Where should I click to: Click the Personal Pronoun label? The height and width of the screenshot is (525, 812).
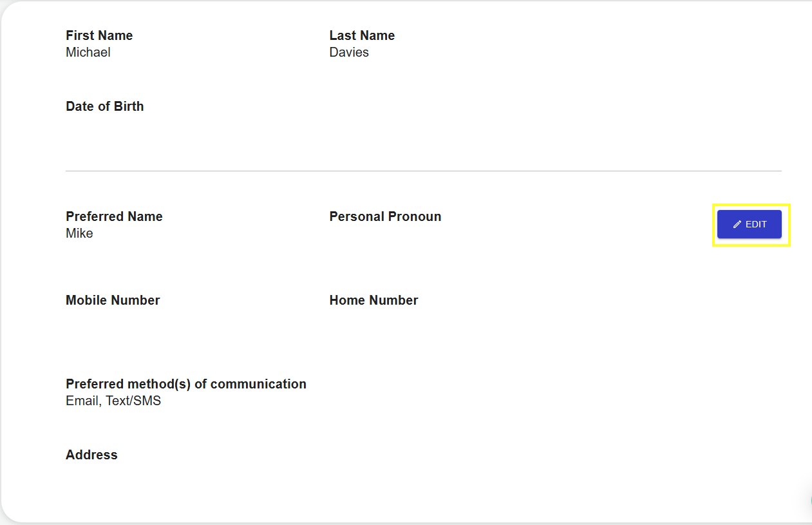pyautogui.click(x=385, y=216)
